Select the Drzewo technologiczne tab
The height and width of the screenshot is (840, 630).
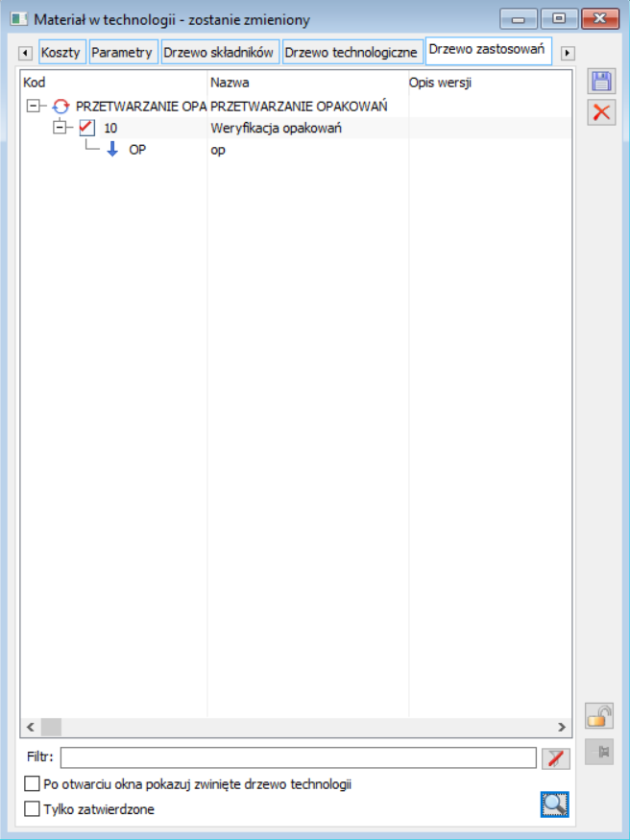(x=351, y=52)
